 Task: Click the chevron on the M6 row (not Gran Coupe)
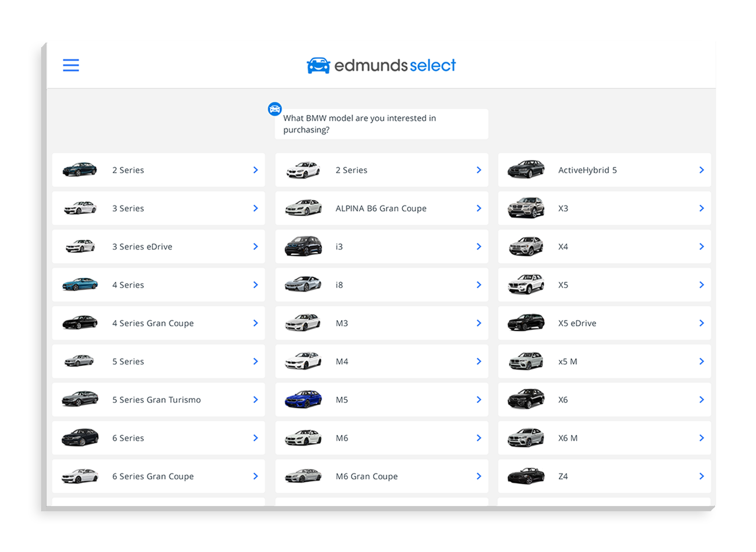coord(479,438)
